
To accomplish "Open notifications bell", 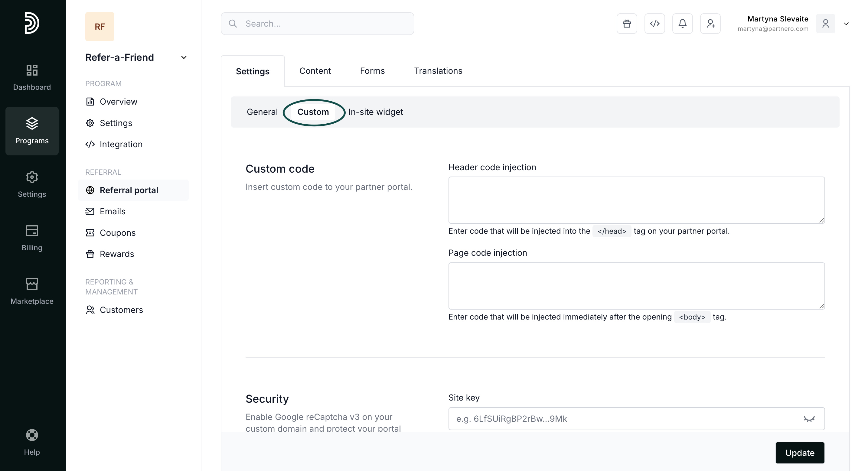I will [682, 24].
